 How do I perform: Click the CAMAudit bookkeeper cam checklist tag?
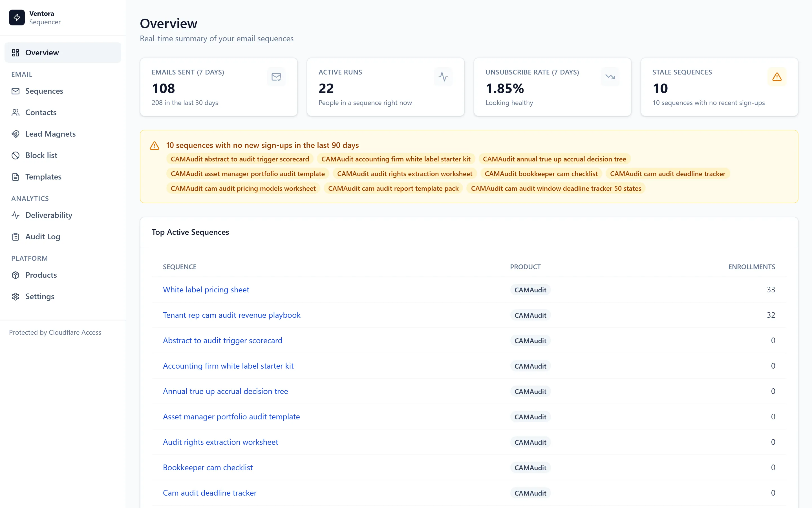[x=541, y=174]
